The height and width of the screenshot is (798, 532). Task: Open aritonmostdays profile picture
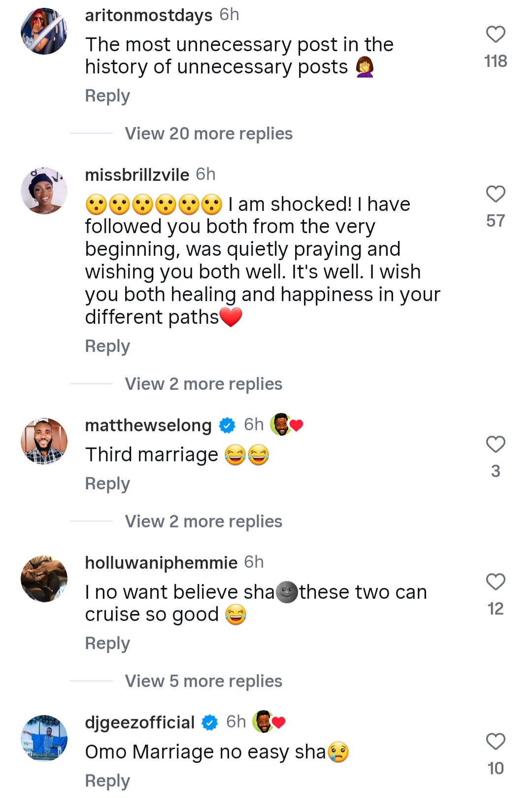(44, 31)
